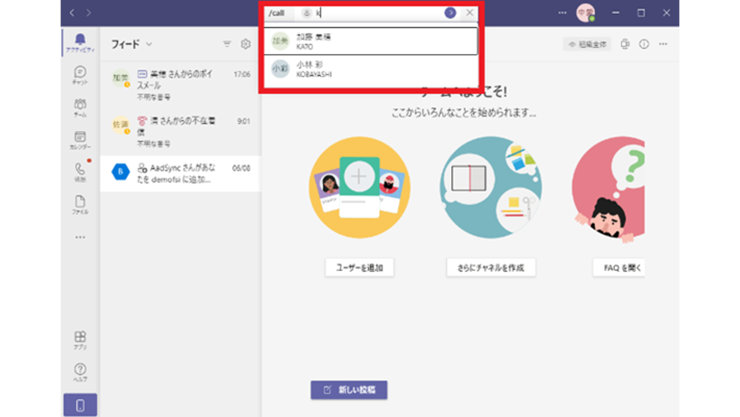Click the ユーザーを追加 button
740x417 pixels.
[x=359, y=267]
